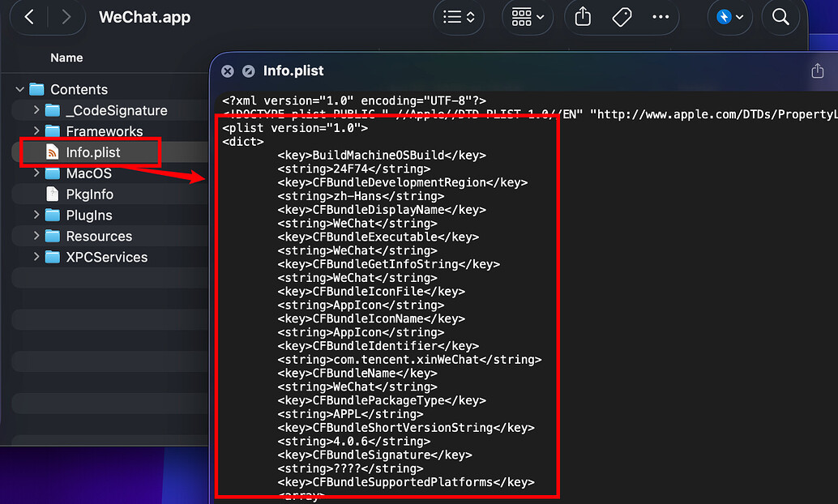
Task: Select the Frameworks folder icon
Action: tap(53, 131)
